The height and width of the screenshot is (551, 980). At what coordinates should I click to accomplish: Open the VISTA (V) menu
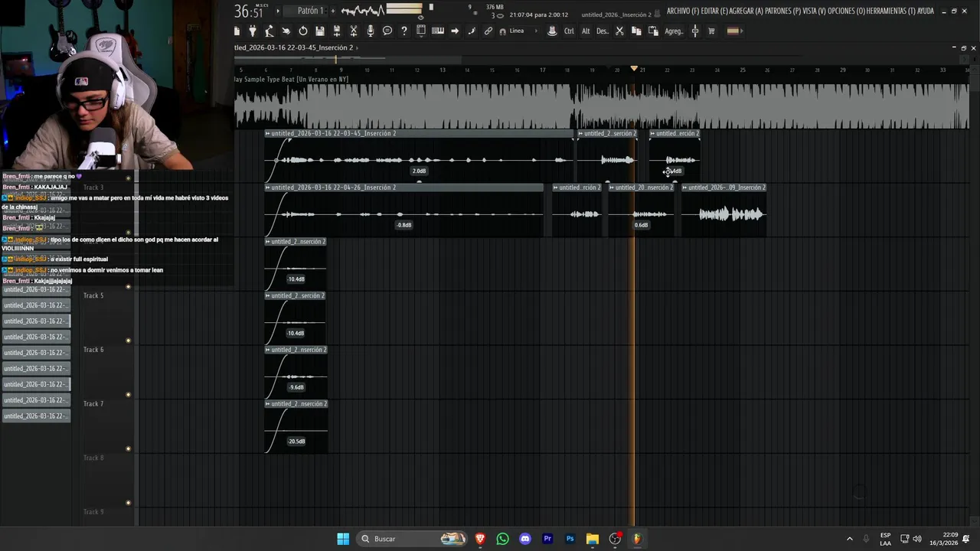tap(815, 11)
